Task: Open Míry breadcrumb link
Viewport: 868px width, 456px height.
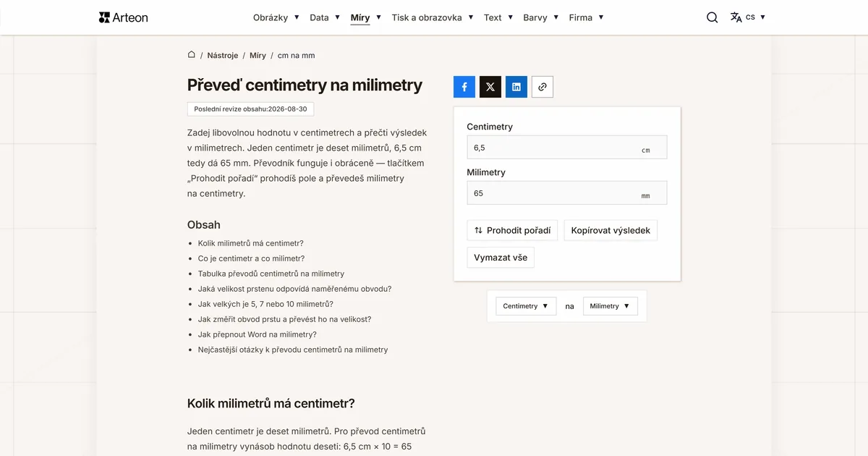Action: tap(258, 55)
